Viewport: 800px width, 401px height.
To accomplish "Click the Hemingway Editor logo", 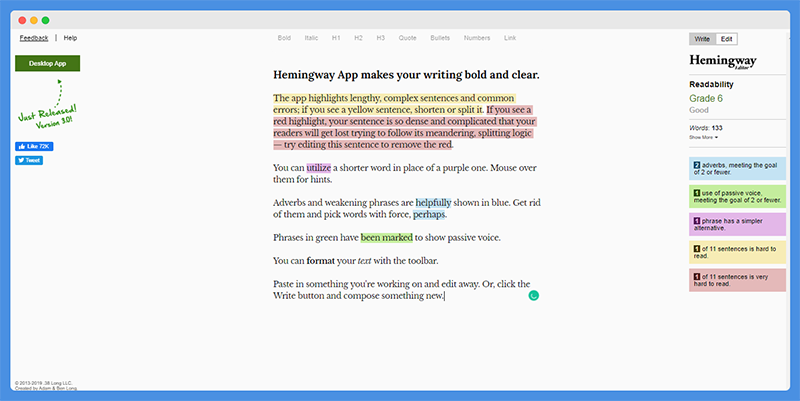I will 722,61.
